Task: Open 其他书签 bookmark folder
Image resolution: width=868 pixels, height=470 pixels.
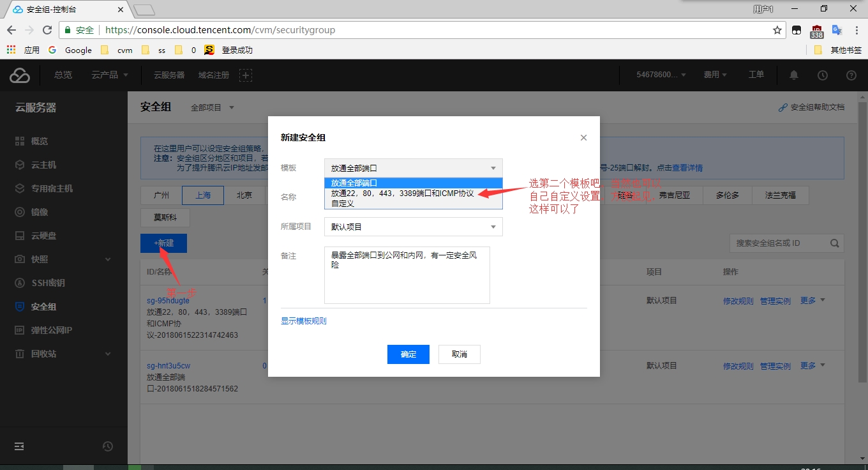Action: tap(837, 50)
